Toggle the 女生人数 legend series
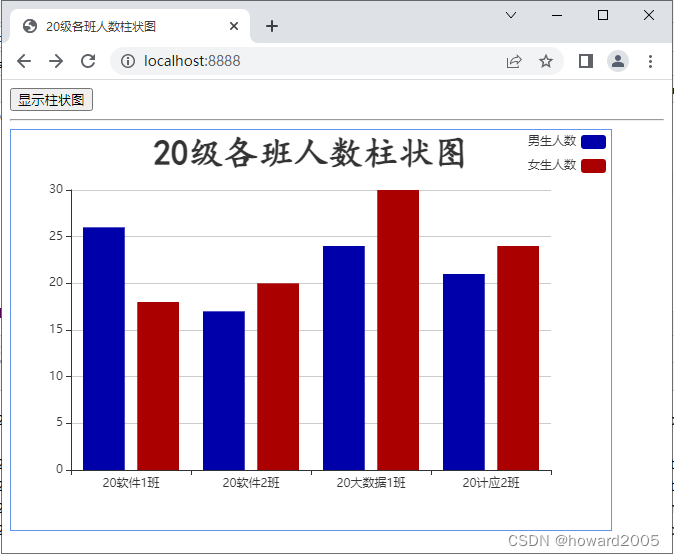The height and width of the screenshot is (556, 674). [x=552, y=165]
